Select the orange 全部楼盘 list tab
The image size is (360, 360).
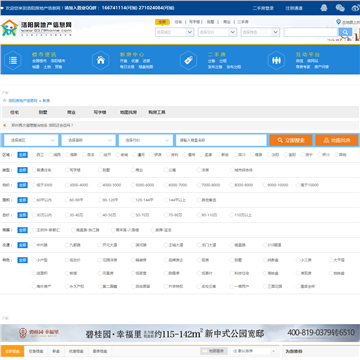12,351
